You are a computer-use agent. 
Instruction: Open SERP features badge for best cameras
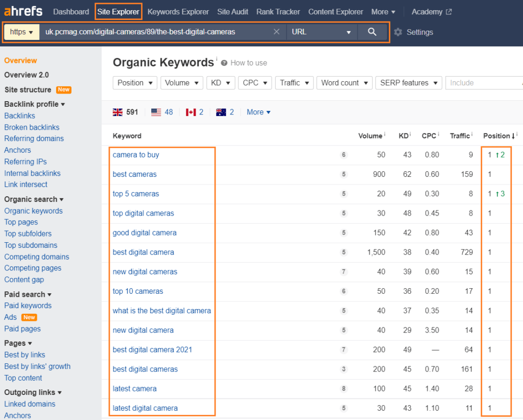click(x=344, y=174)
